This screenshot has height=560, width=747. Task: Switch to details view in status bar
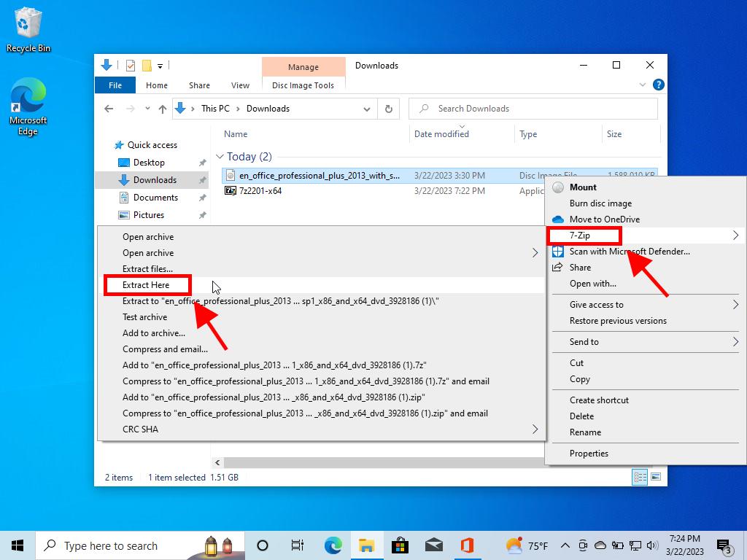pos(640,477)
